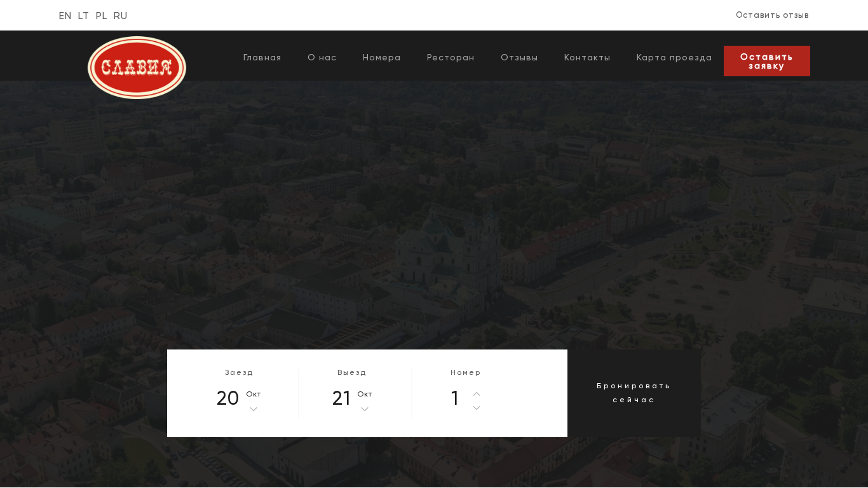Click the Заезд label
The width and height of the screenshot is (868, 488).
[x=240, y=372]
